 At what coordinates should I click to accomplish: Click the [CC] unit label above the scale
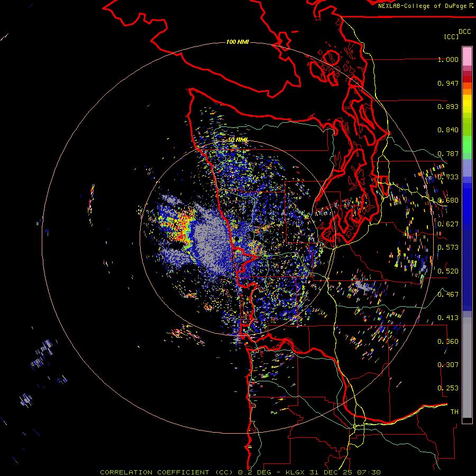(x=451, y=36)
